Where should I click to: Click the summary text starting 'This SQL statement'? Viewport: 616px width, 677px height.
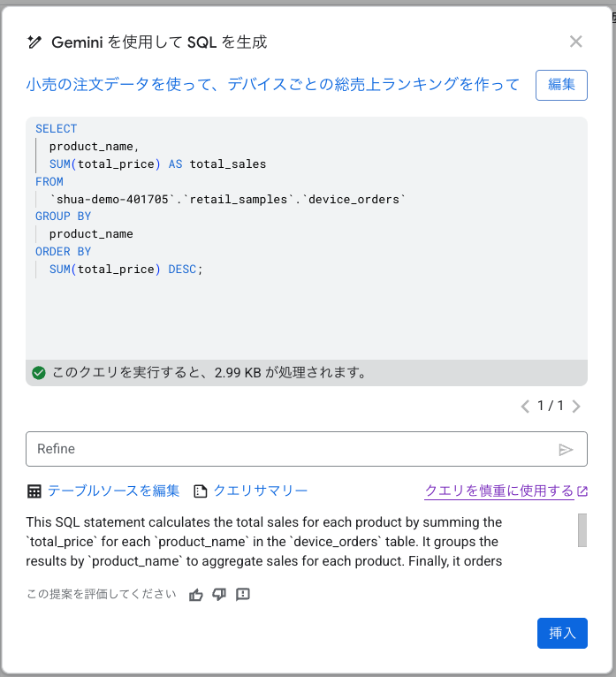[263, 542]
